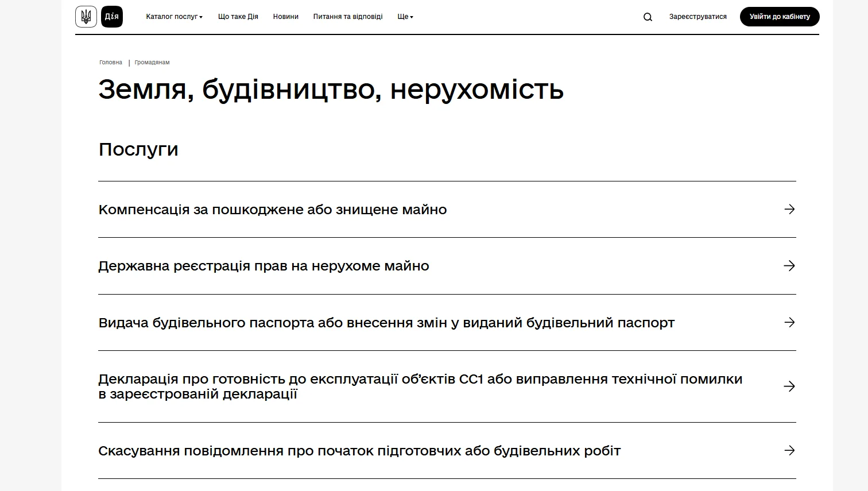
Task: Click the Послуги section heading
Action: point(138,149)
